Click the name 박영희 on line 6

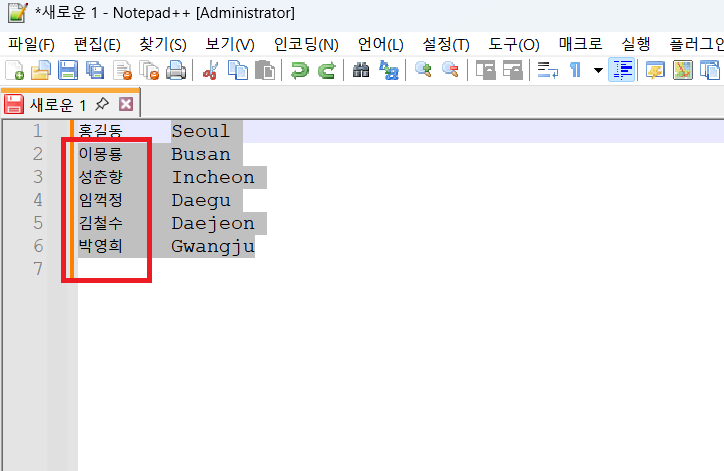coord(100,246)
